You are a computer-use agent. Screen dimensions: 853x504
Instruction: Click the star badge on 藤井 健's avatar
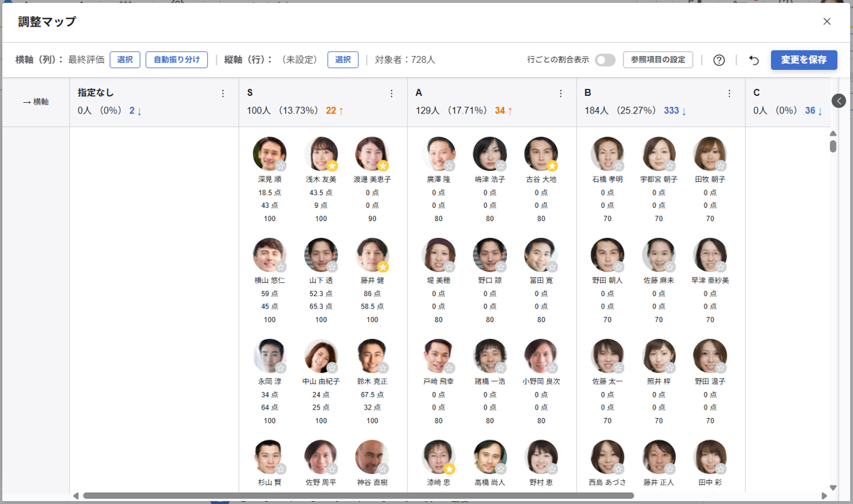[382, 266]
